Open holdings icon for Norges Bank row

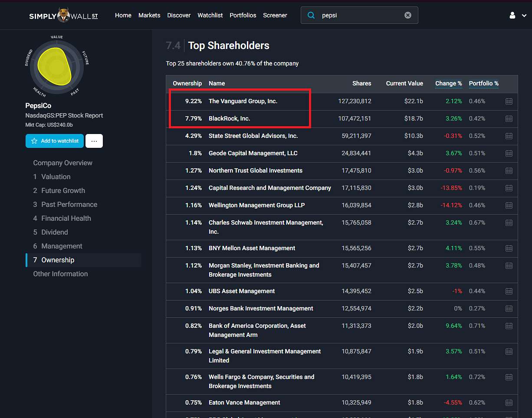[509, 308]
